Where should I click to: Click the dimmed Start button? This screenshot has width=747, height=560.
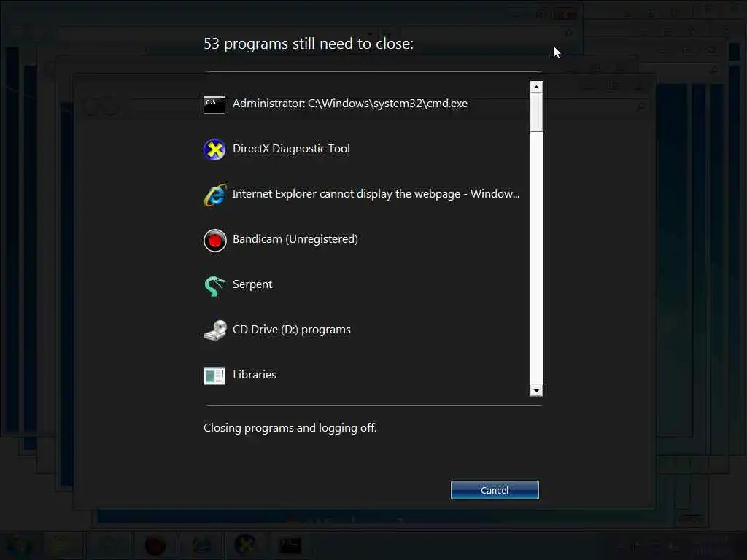(x=18, y=546)
